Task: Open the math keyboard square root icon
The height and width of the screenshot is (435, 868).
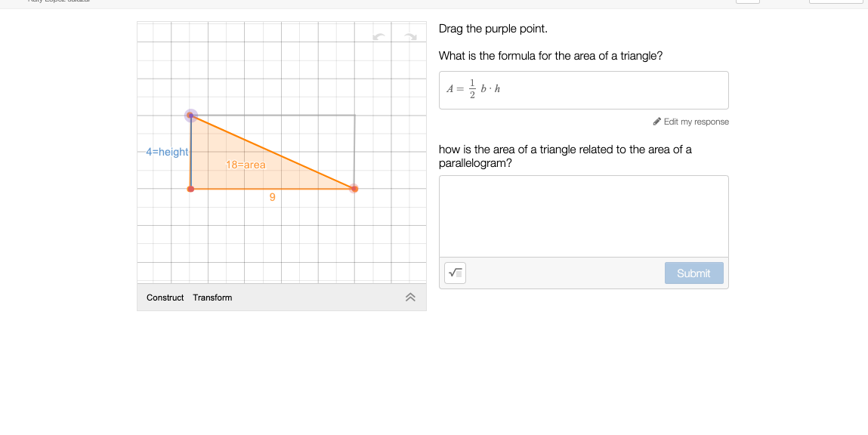Action: [455, 273]
